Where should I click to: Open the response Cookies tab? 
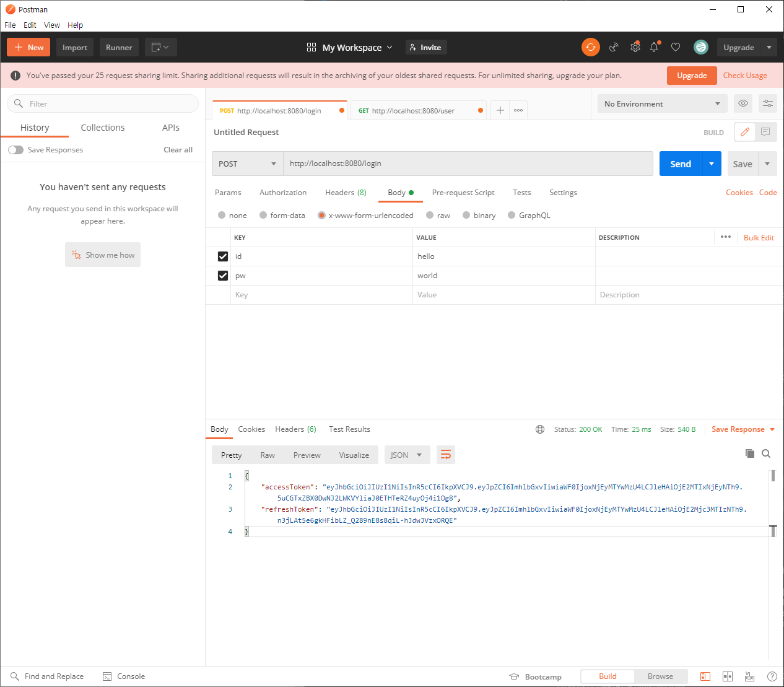(x=251, y=429)
